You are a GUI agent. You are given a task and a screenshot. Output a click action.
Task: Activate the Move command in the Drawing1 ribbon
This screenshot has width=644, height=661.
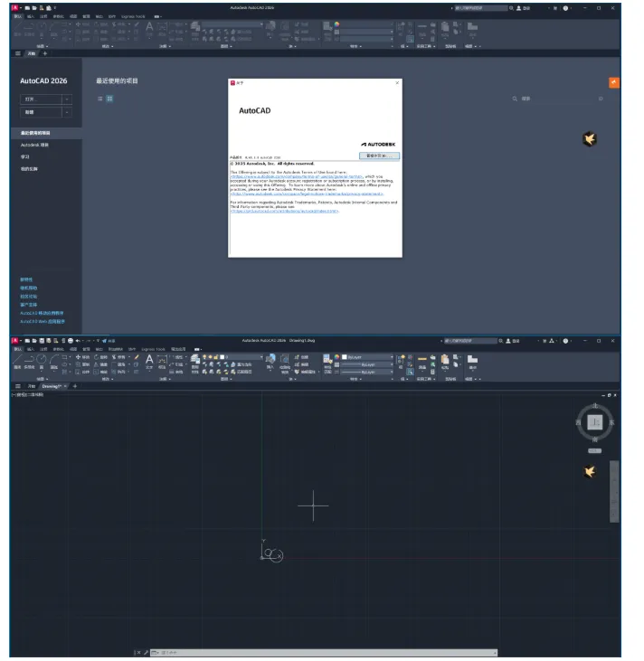pos(82,357)
